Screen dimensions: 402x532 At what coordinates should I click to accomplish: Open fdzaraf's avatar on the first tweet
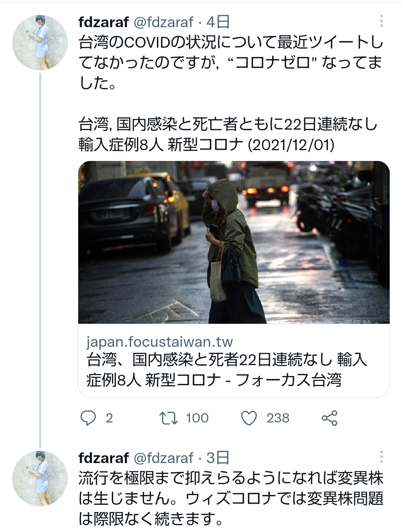coord(40,42)
